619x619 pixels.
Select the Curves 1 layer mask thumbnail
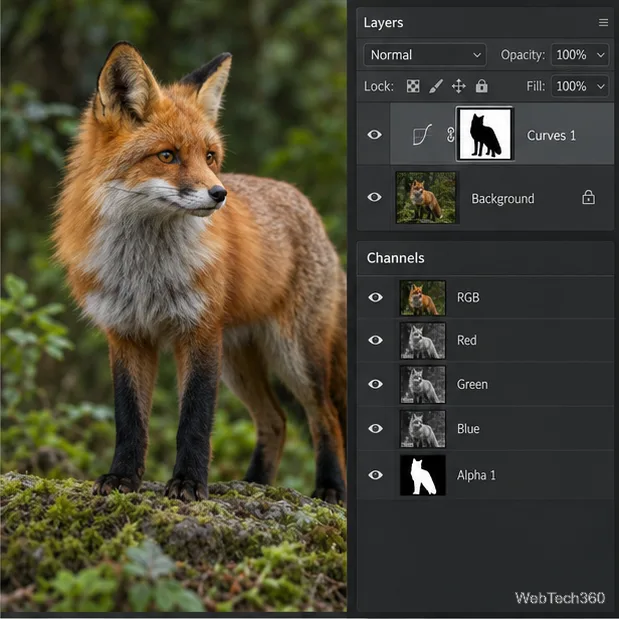485,134
